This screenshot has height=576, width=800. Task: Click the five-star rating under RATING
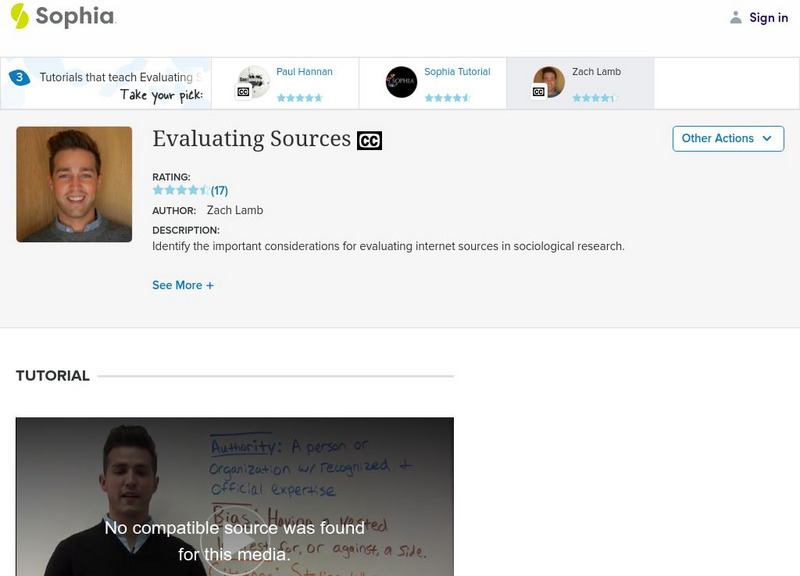(x=180, y=190)
